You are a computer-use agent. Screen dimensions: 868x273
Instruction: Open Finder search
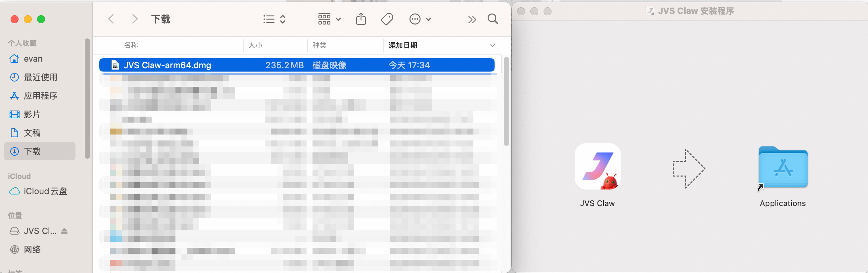(x=493, y=19)
